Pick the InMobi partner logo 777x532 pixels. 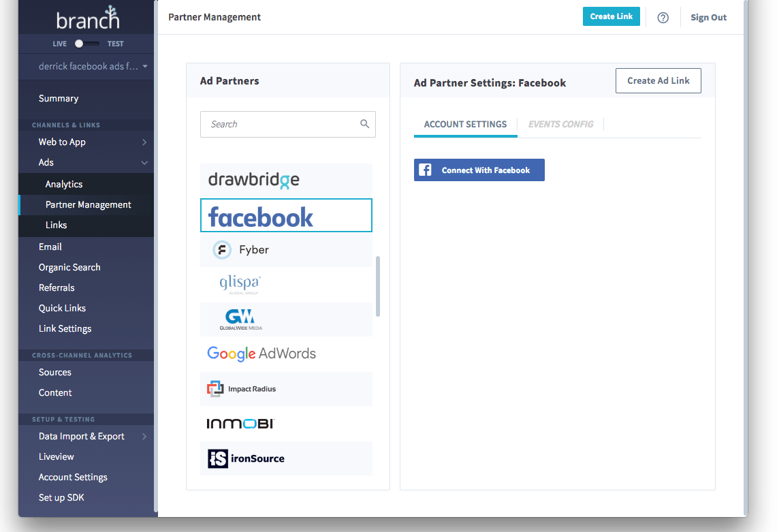coord(285,423)
